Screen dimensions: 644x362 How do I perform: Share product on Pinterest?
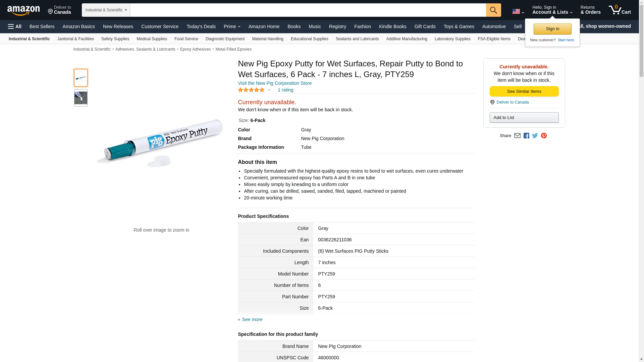(544, 136)
